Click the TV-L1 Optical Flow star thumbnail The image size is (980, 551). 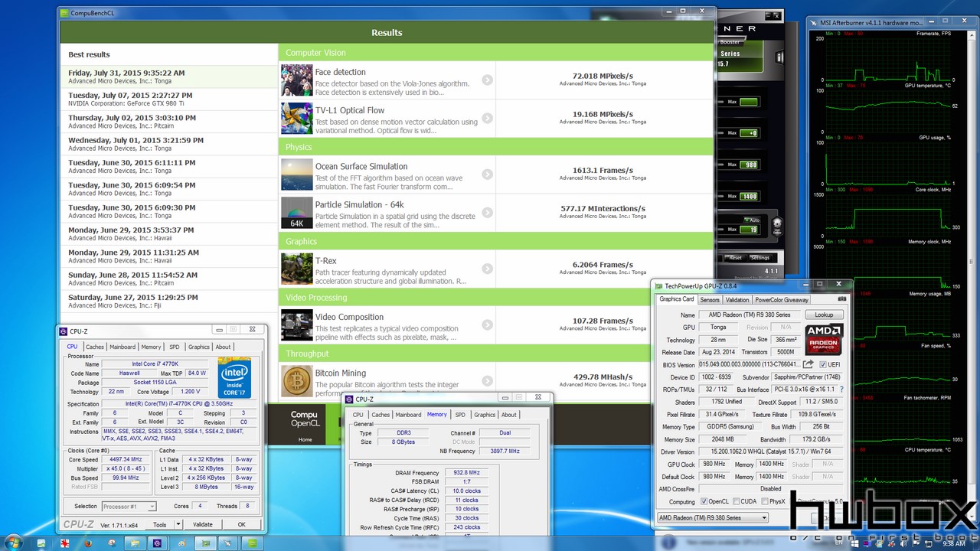coord(296,119)
